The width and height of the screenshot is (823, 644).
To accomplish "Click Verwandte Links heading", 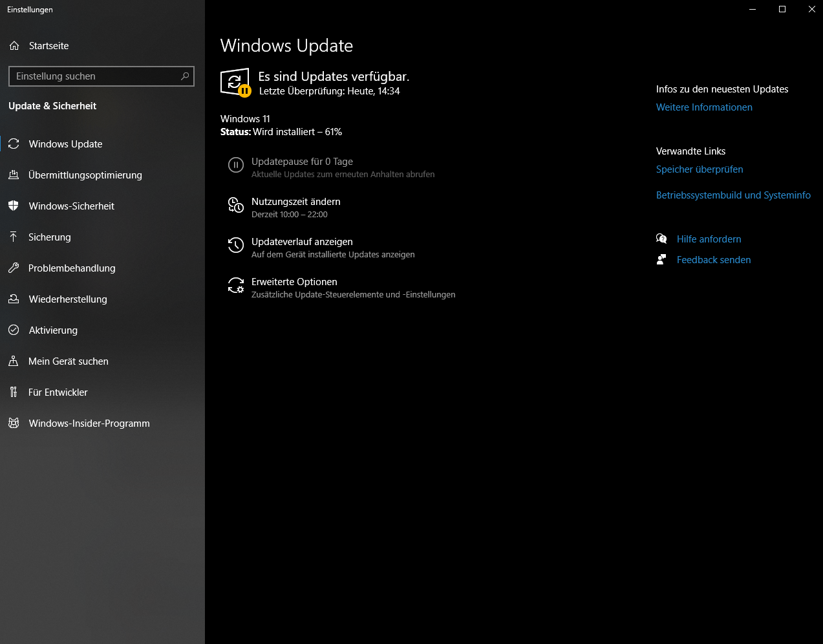I will tap(690, 151).
